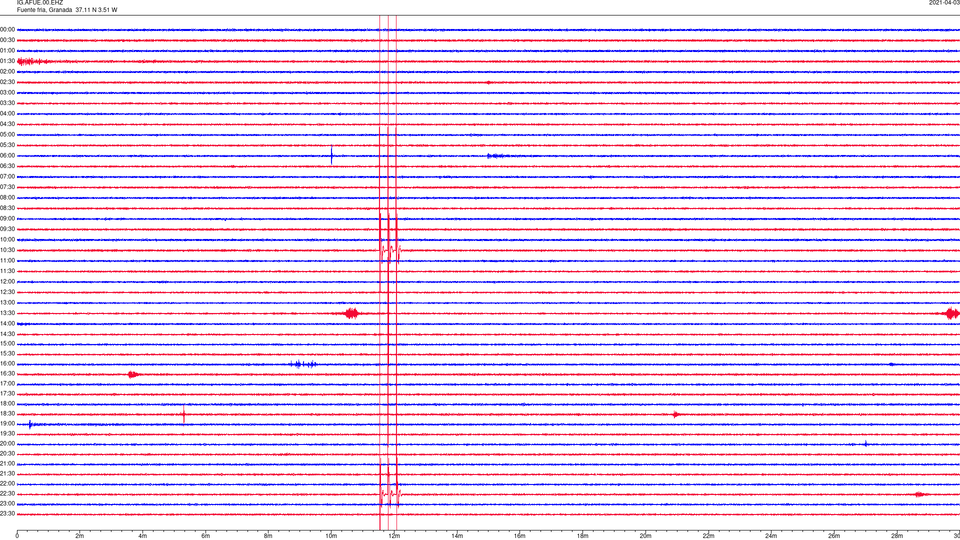
Task: Select the 12:00 time label
Action: 7,282
